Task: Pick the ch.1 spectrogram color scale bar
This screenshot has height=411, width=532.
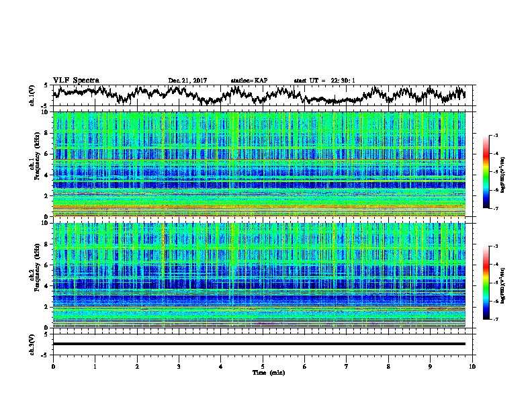Action: [x=486, y=172]
